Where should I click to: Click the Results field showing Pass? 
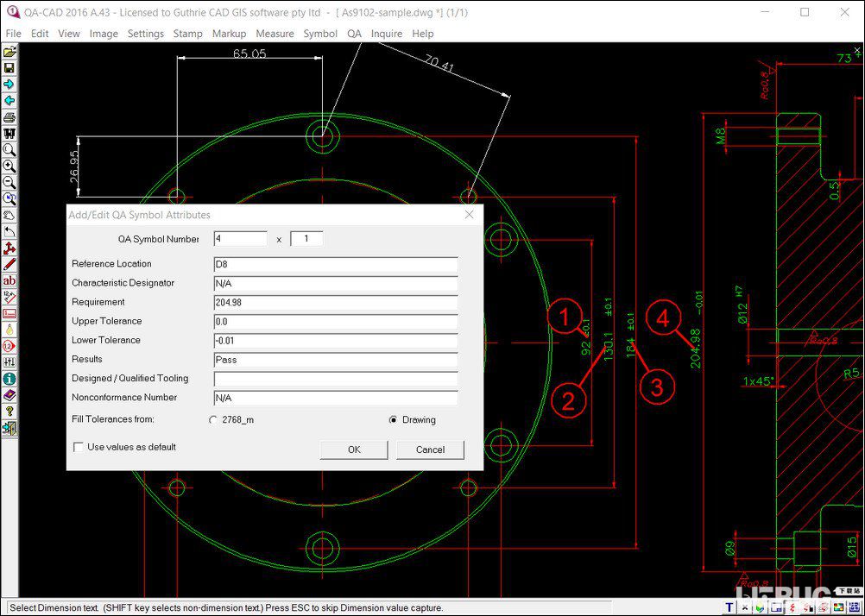[336, 360]
